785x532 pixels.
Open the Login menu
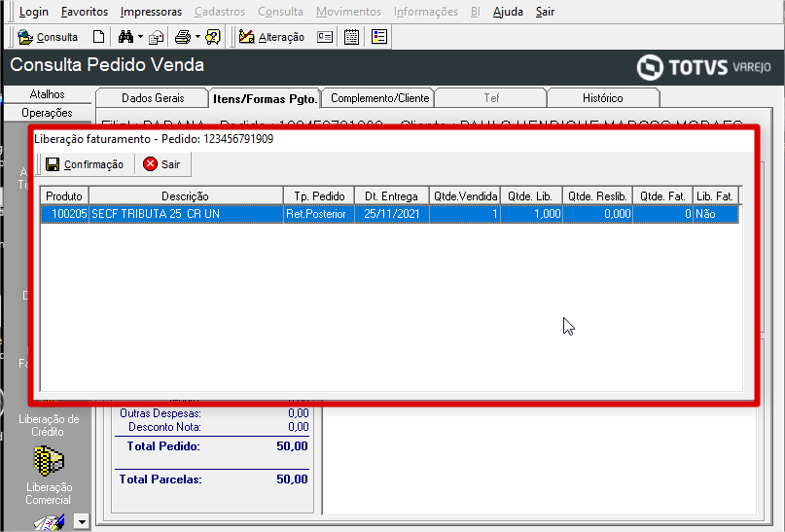click(33, 12)
